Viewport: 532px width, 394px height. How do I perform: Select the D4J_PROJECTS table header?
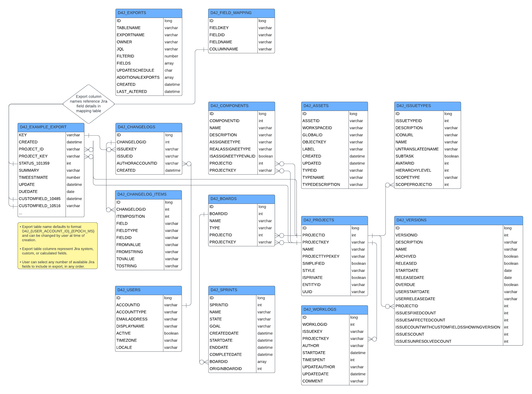(334, 220)
